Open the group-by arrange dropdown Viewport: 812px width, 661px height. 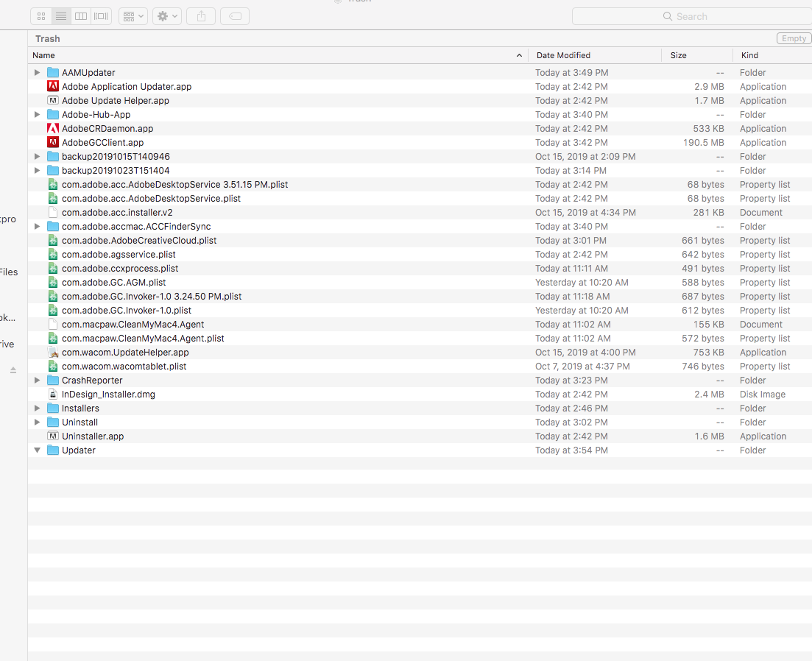tap(133, 16)
